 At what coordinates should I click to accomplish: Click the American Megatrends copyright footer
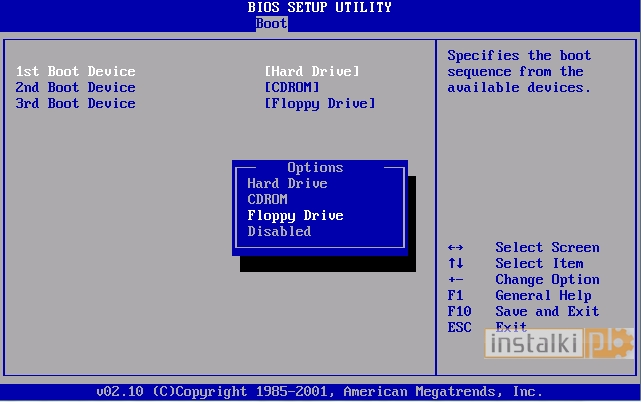pyautogui.click(x=319, y=391)
